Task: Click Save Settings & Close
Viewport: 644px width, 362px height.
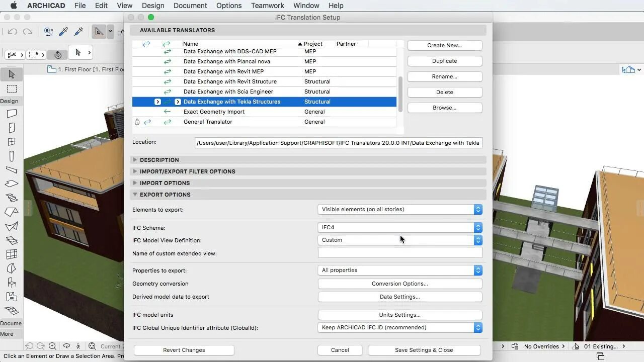Action: pyautogui.click(x=424, y=350)
